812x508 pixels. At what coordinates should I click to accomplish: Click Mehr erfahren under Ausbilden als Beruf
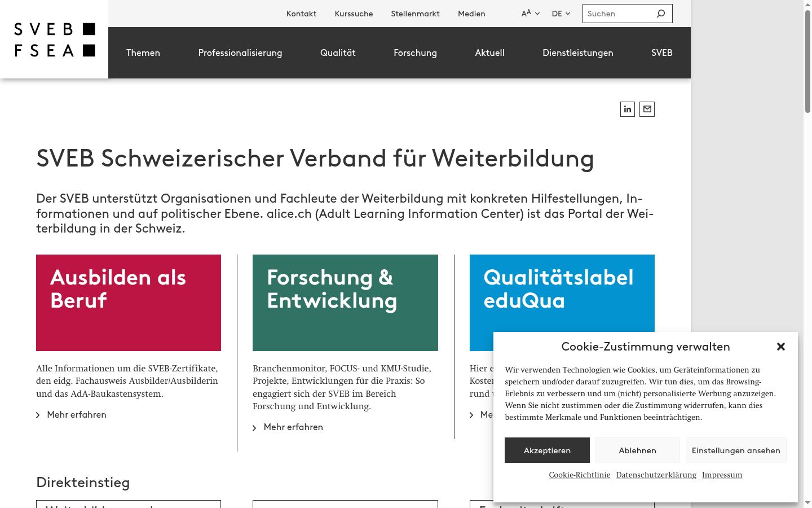(x=71, y=415)
